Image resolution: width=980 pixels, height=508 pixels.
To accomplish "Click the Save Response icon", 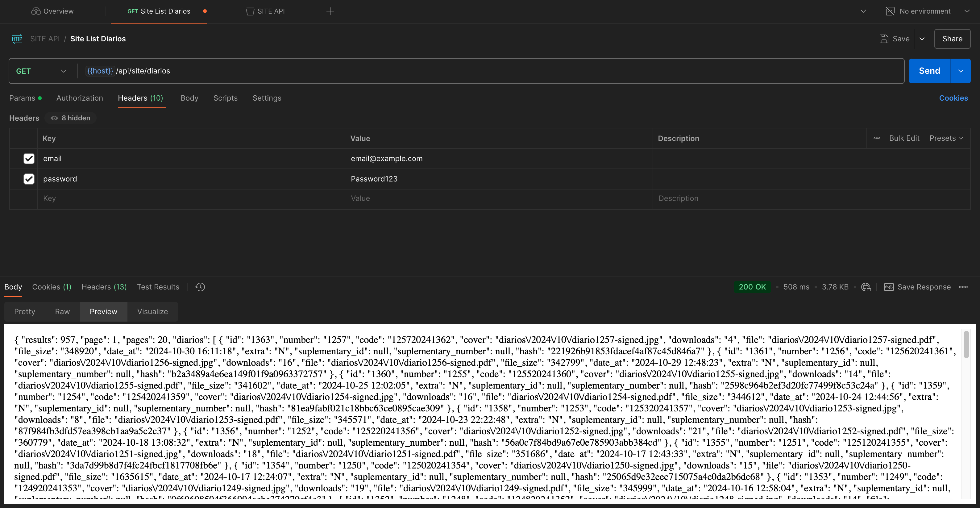I will (x=889, y=287).
